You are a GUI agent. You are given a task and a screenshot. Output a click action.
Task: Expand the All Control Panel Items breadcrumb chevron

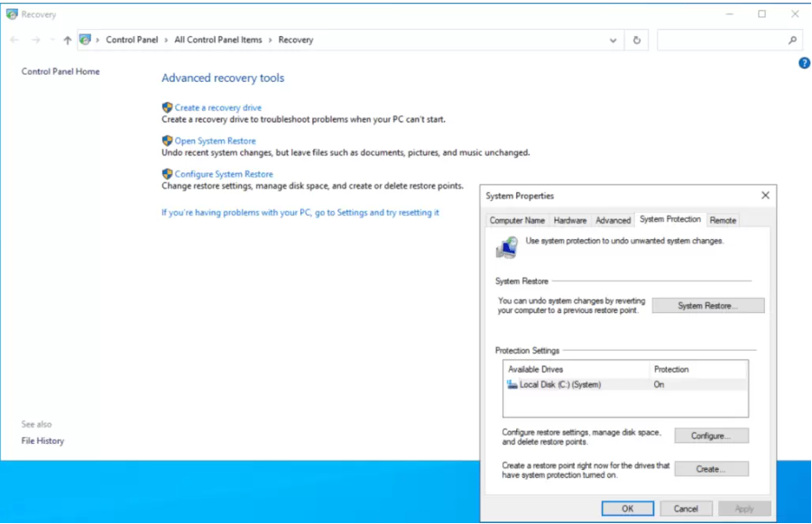[x=270, y=41]
